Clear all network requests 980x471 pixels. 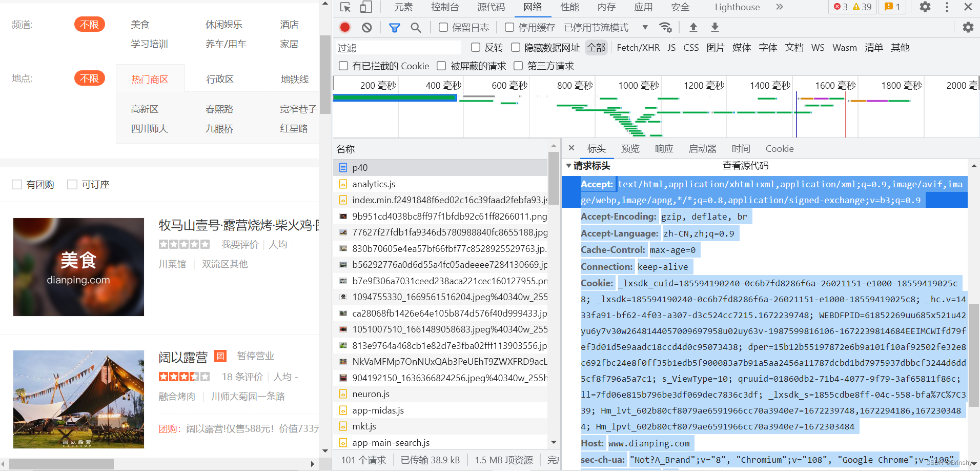point(366,27)
